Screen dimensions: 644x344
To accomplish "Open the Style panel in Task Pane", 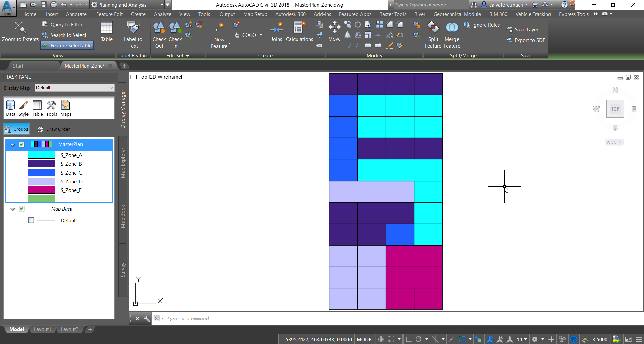I will 23,108.
